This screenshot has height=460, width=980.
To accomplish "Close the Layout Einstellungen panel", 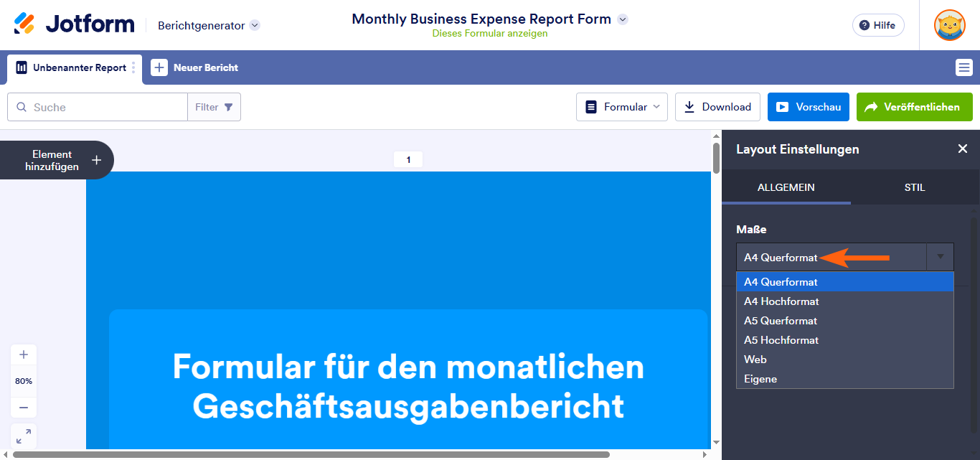I will coord(962,149).
